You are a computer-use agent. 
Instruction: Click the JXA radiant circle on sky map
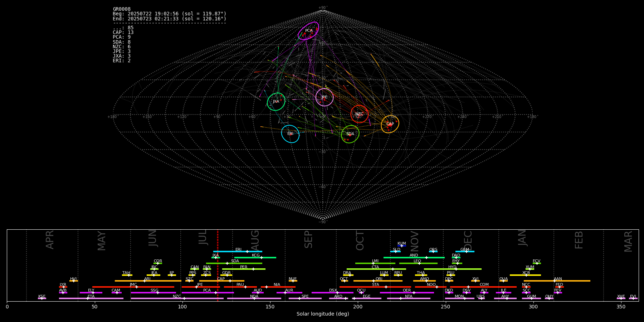click(x=276, y=102)
